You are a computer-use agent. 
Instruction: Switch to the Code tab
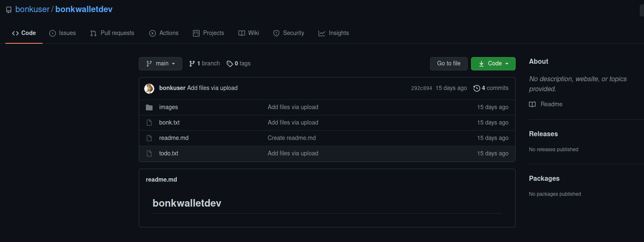click(24, 33)
